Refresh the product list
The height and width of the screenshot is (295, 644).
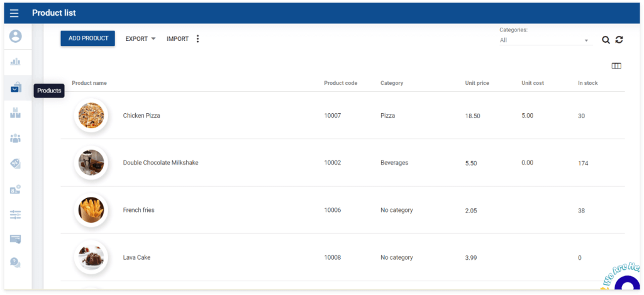coord(619,40)
